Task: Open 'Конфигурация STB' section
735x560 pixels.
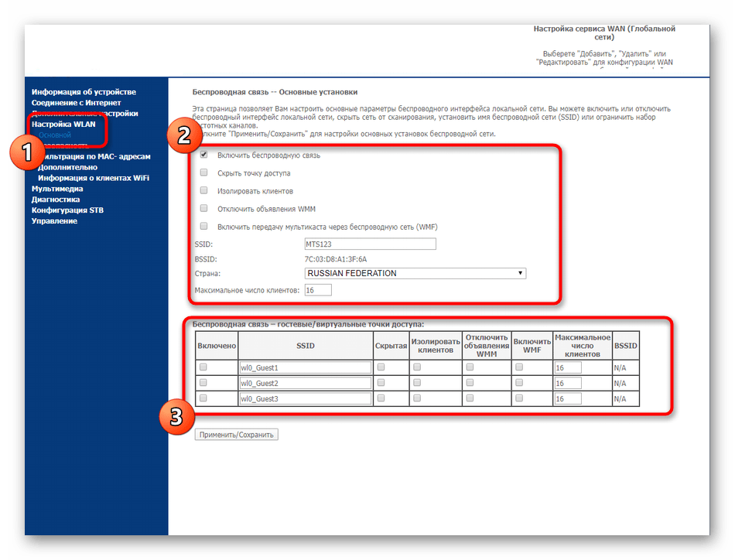Action: click(x=67, y=210)
